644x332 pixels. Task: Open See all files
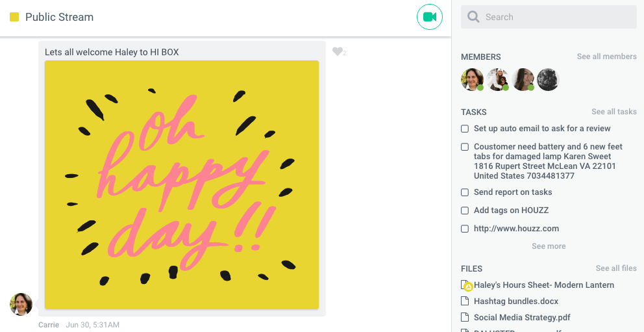pos(616,268)
